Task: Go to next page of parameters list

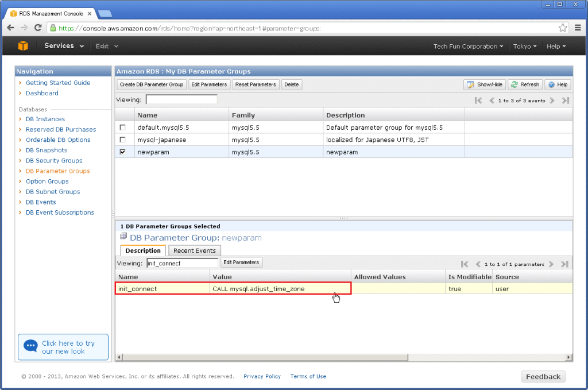Action: [551, 264]
